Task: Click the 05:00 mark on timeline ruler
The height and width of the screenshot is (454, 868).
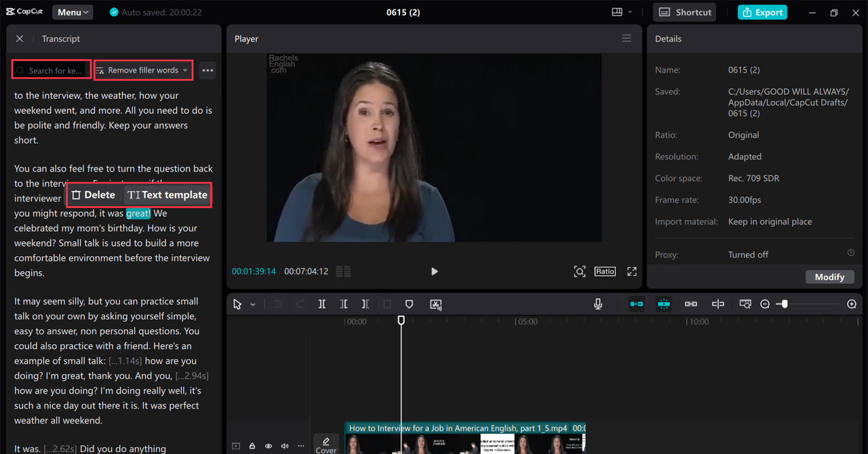Action: pos(527,322)
